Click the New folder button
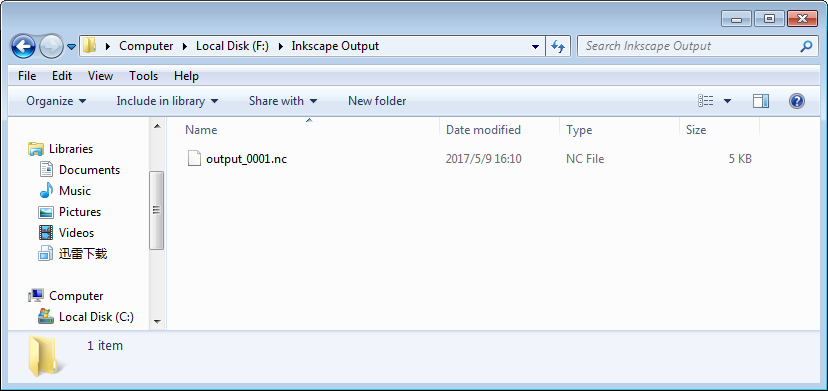 point(377,100)
